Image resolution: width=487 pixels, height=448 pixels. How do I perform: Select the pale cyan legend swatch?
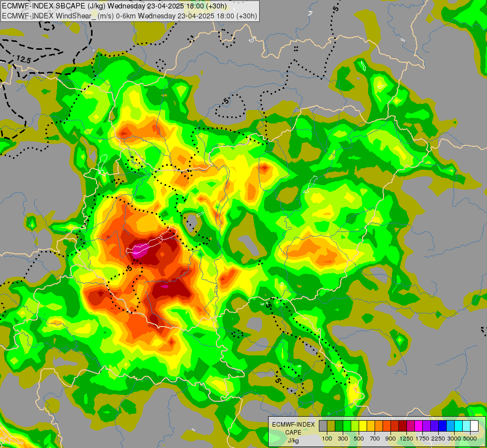[x=467, y=426]
